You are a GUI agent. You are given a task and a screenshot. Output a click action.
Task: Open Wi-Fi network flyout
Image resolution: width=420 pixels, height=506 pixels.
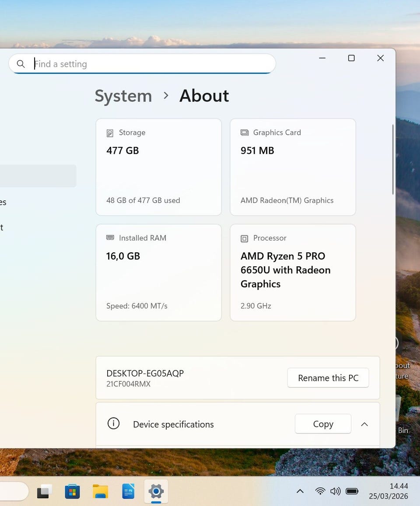point(320,491)
